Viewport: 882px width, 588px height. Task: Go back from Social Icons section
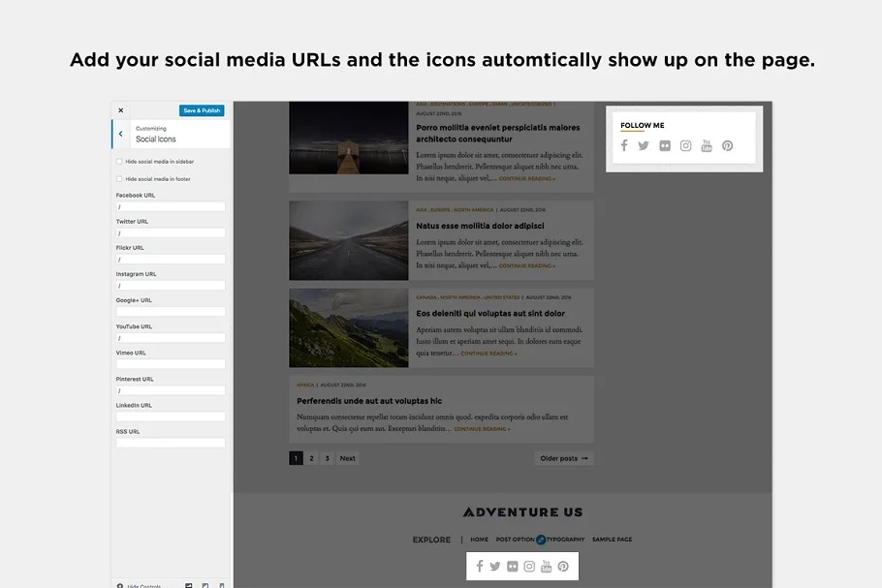pos(120,135)
